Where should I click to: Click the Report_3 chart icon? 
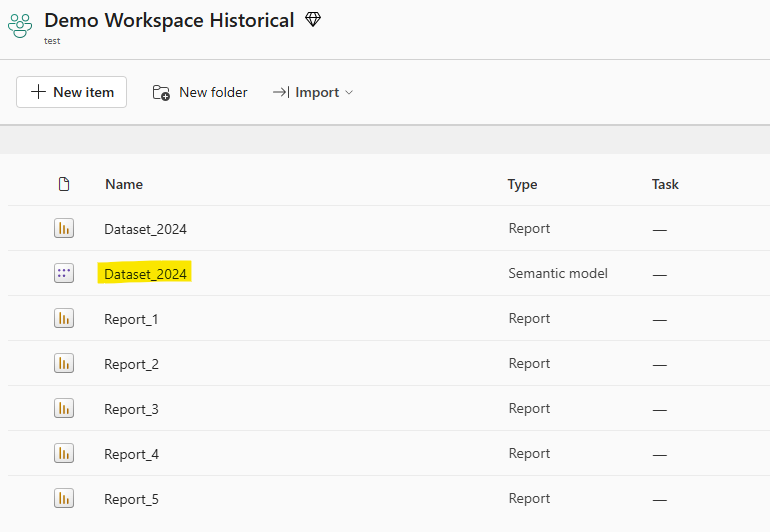(x=64, y=409)
